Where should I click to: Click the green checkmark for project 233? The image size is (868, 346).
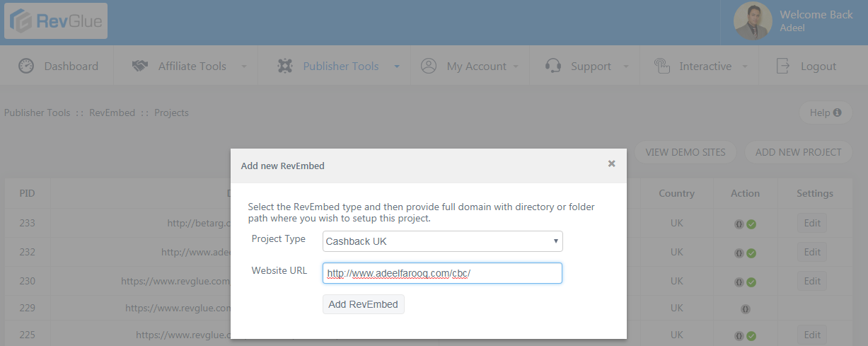click(x=751, y=224)
